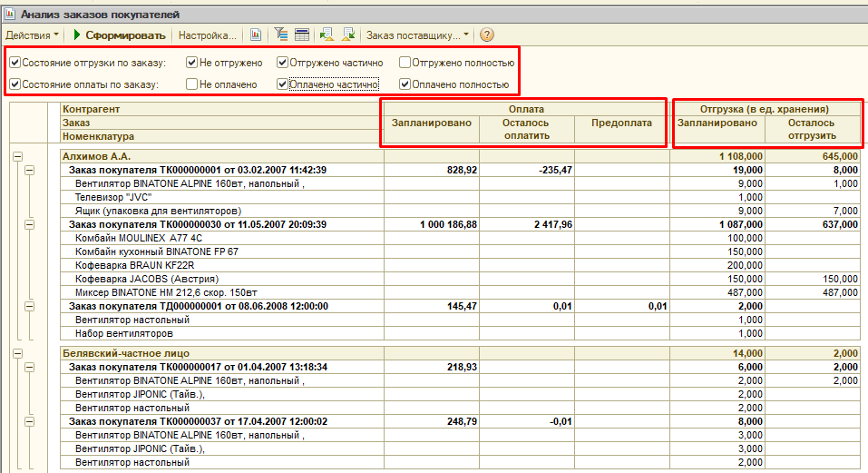Screen dimensions: 868x473
Task: Click the Настройка... button
Action: (x=208, y=35)
